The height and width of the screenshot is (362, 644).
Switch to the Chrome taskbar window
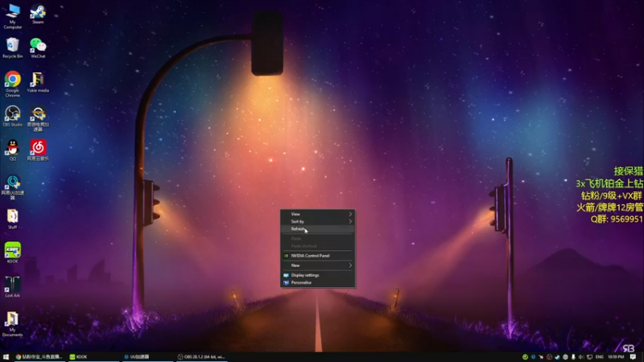tap(39, 357)
